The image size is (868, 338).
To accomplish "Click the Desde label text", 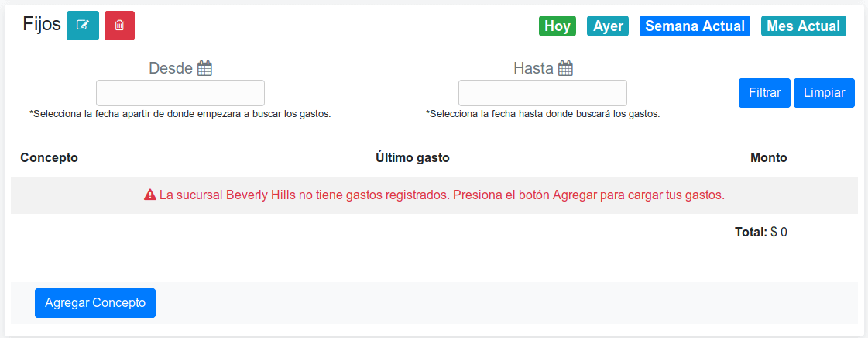I will pyautogui.click(x=171, y=69).
